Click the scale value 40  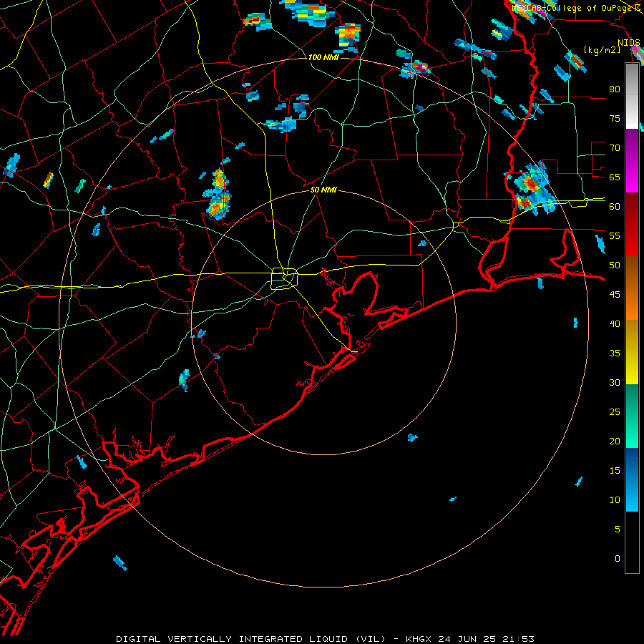(615, 323)
